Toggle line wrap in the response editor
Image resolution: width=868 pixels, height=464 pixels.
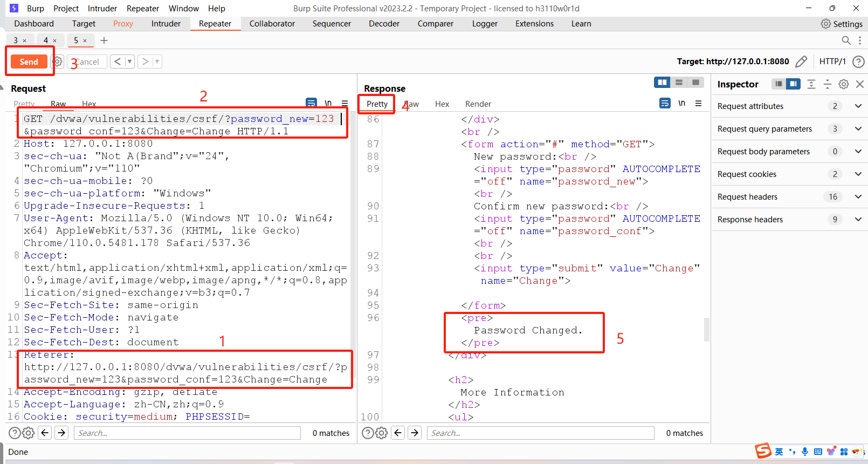(x=665, y=103)
